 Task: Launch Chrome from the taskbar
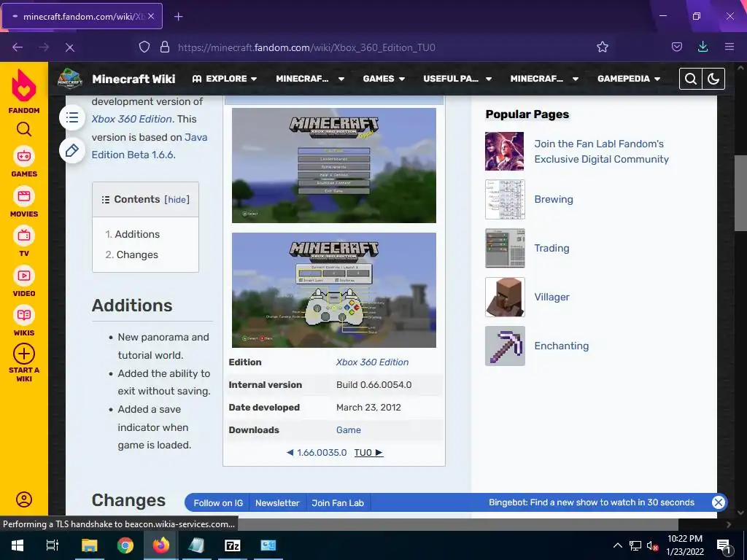[x=125, y=545]
